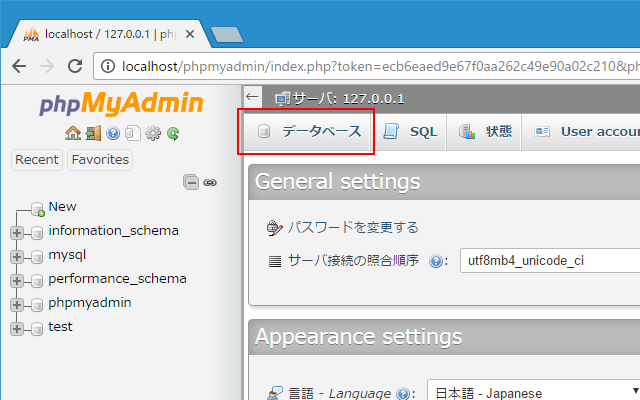This screenshot has width=640, height=400.
Task: Click パスワードを変更する link
Action: click(x=353, y=227)
